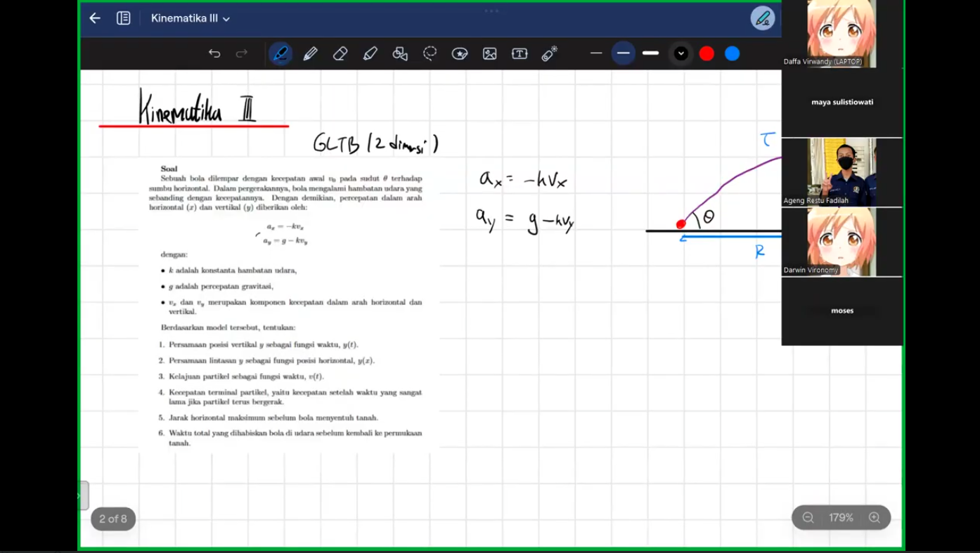Choose the thickest stroke width
980x553 pixels.
pos(651,53)
